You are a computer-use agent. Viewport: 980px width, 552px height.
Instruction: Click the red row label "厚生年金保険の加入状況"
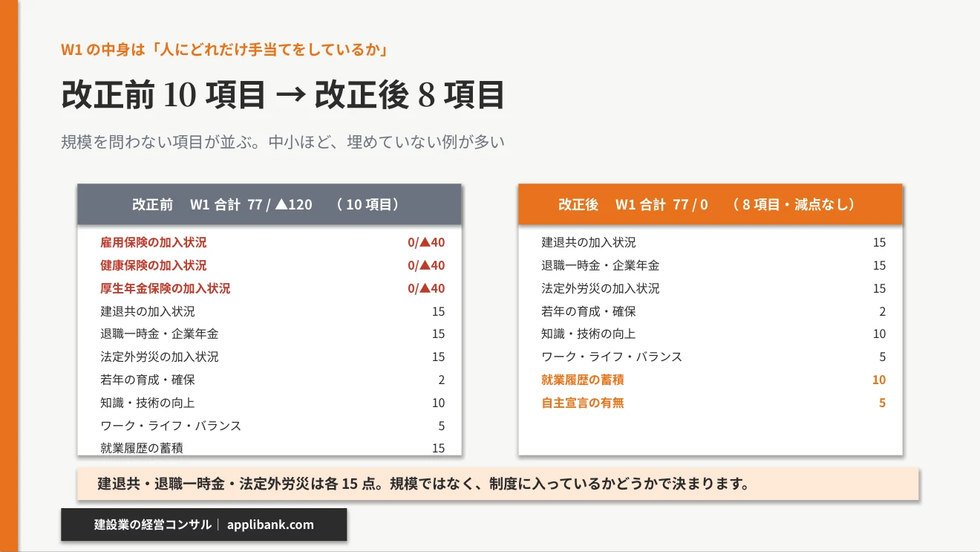coord(166,288)
